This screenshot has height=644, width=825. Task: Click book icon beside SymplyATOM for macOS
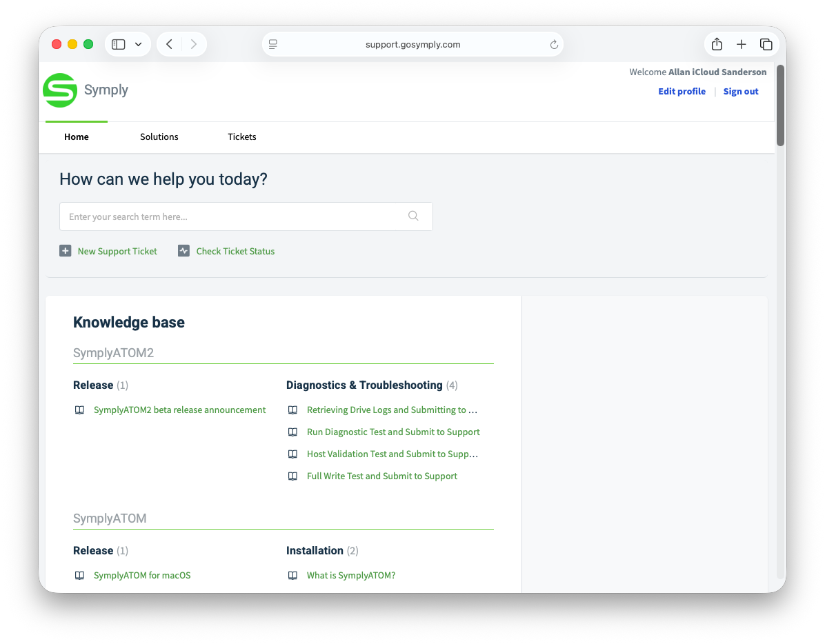79,576
